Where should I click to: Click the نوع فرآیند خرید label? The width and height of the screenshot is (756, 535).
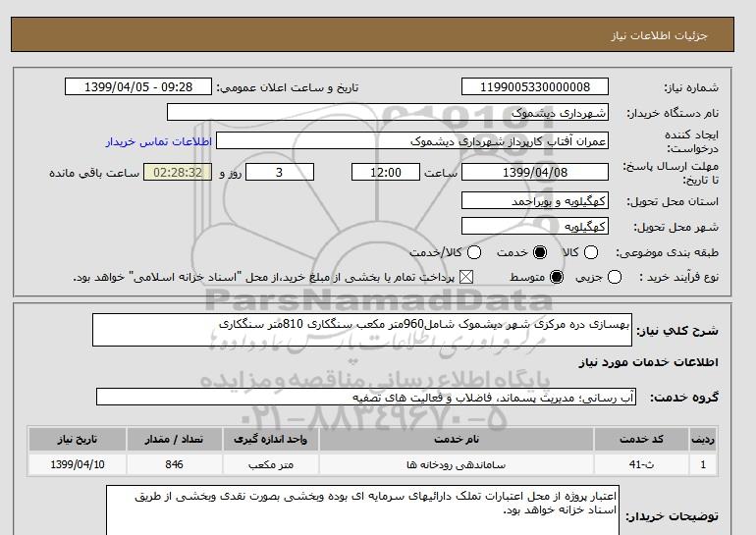pos(678,277)
